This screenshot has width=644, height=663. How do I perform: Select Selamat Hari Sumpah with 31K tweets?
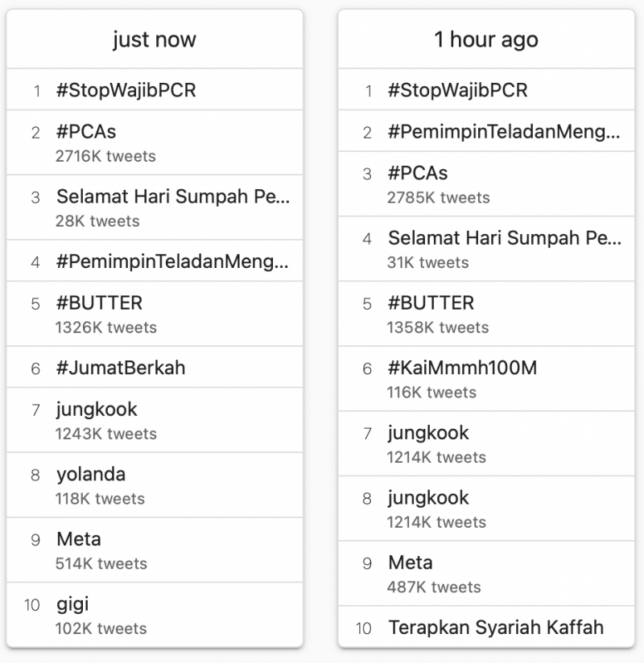click(x=486, y=249)
